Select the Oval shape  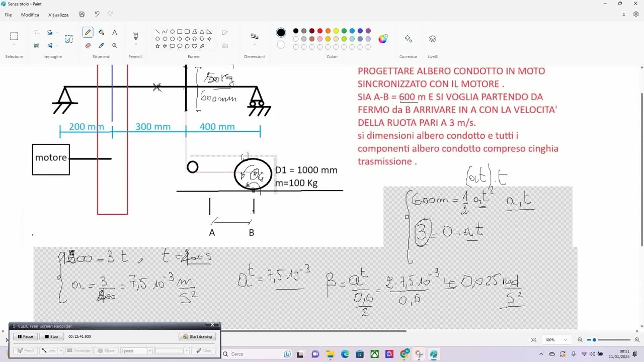tap(173, 32)
